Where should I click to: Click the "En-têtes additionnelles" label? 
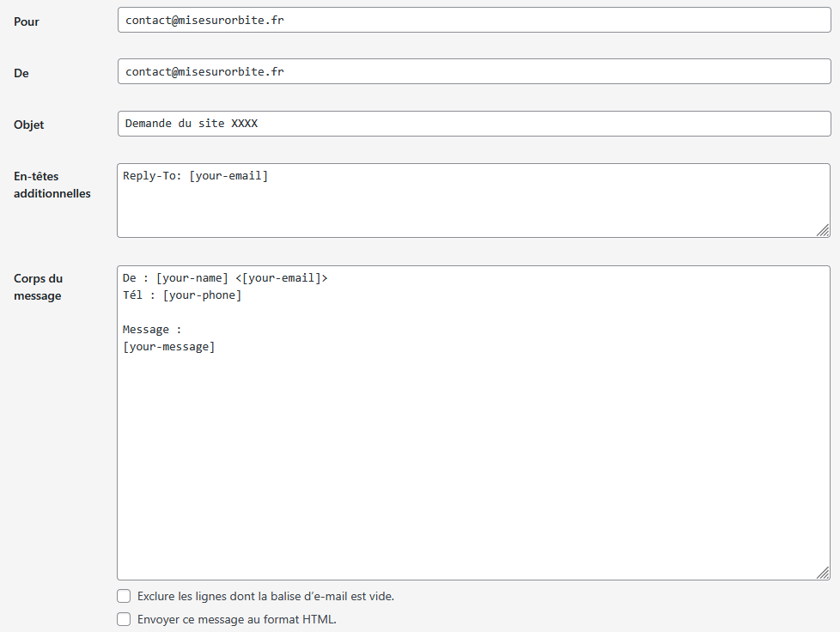[52, 185]
